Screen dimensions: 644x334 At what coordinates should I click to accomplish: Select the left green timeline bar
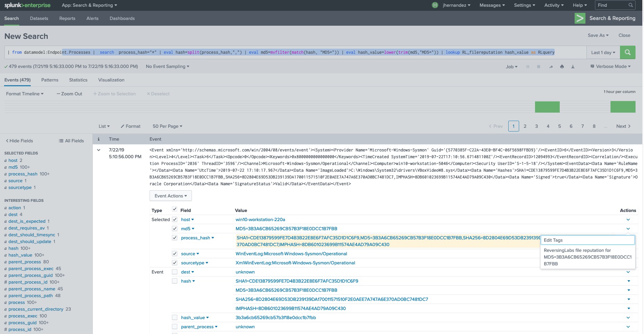coord(547,107)
